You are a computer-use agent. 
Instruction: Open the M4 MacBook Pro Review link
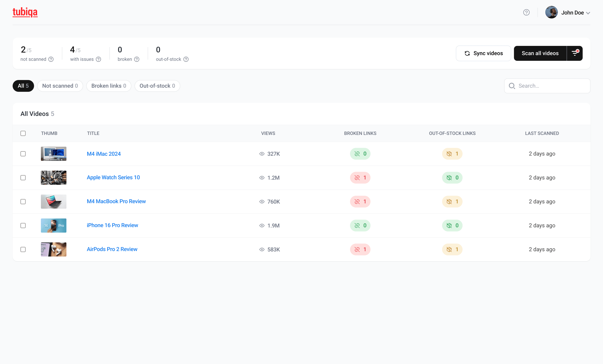[116, 201]
